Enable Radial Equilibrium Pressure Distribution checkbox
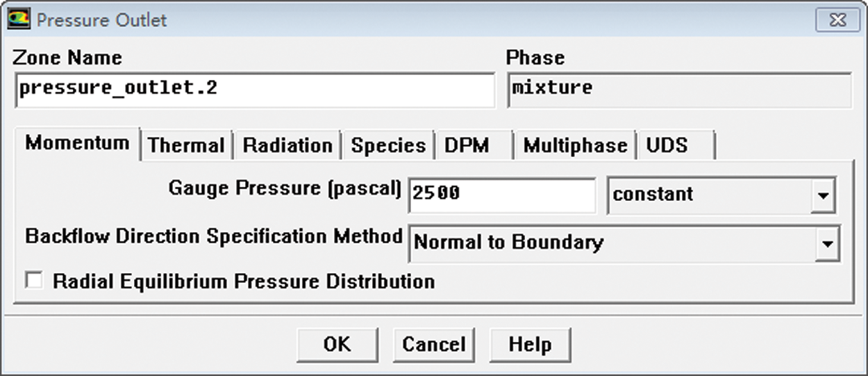868x376 pixels. point(33,281)
